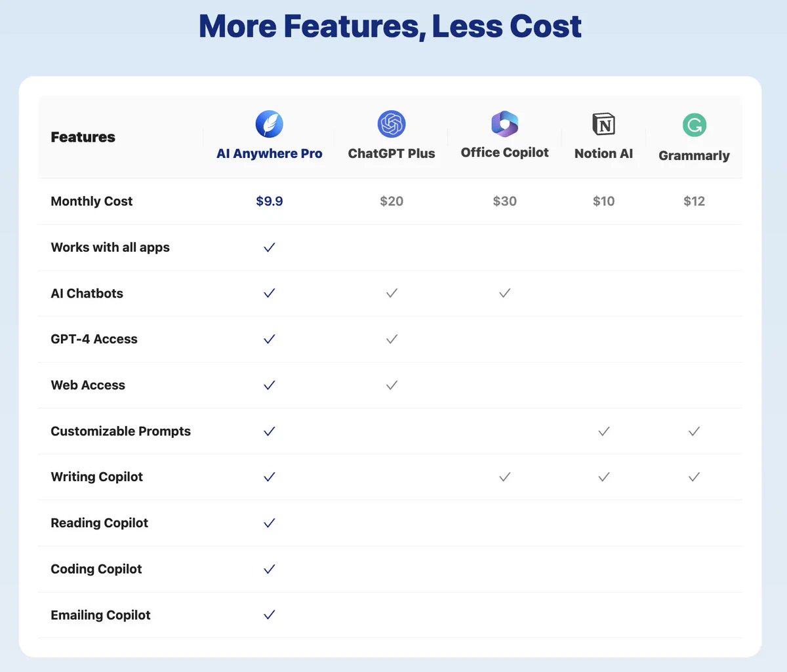Click the Web Access row label
The image size is (787, 672).
(x=88, y=385)
